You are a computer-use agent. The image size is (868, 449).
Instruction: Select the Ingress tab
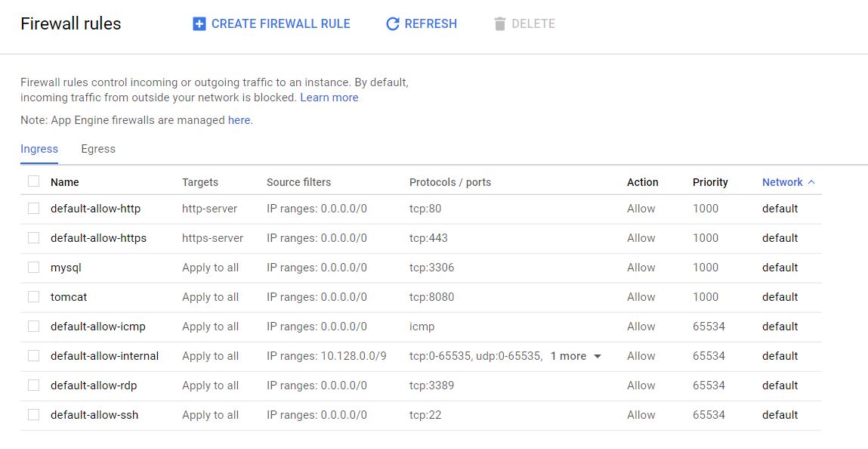tap(39, 149)
